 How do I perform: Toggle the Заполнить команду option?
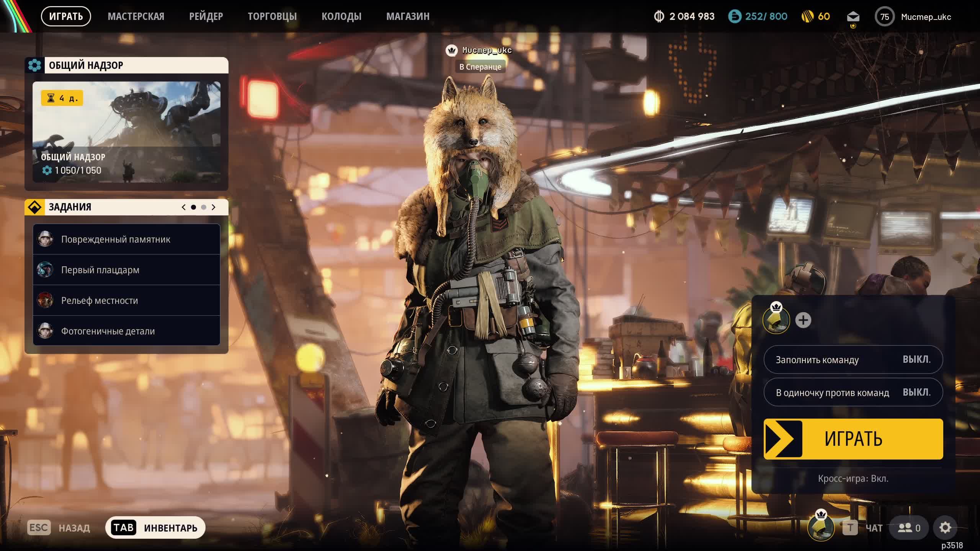tap(853, 360)
